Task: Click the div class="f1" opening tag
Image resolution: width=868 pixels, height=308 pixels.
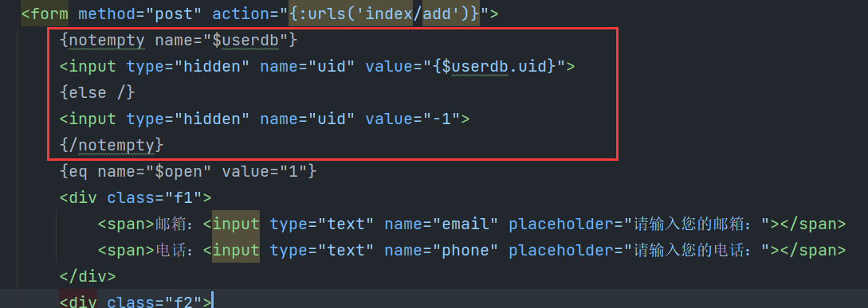Action: (136, 198)
